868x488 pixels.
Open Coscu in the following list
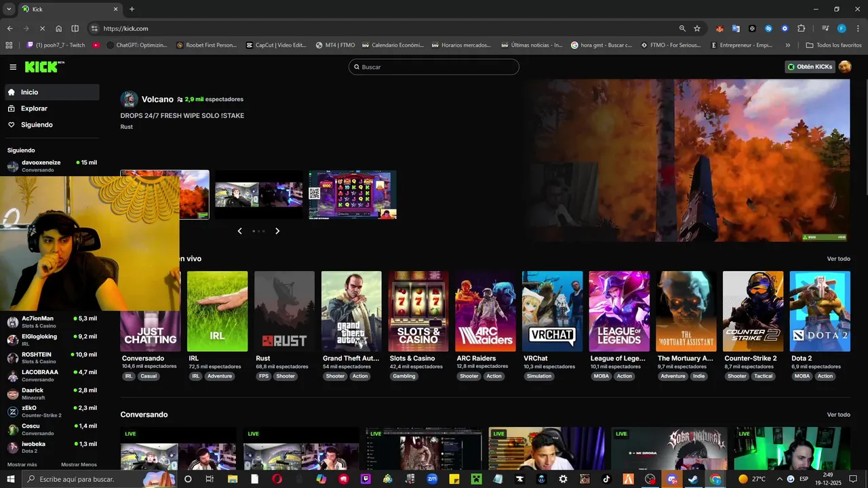click(52, 430)
